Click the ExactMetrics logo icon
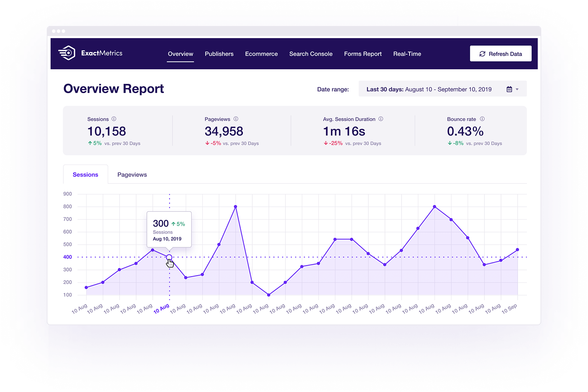The width and height of the screenshot is (588, 392). click(67, 53)
